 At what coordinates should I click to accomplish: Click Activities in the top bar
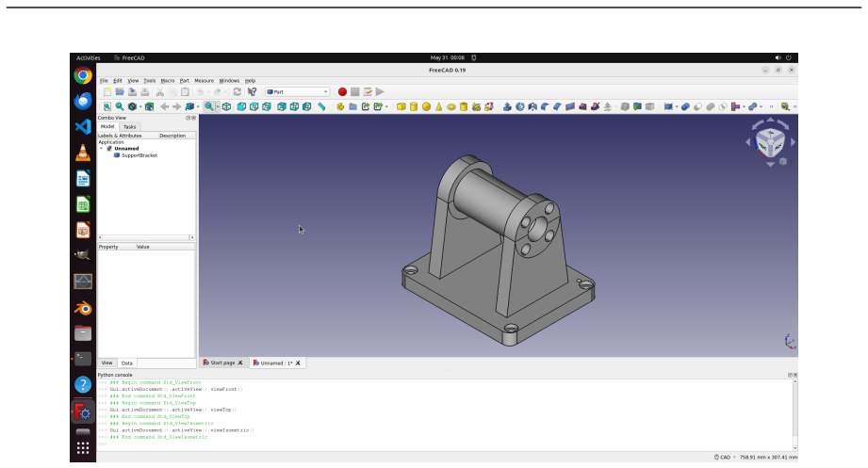pos(88,57)
